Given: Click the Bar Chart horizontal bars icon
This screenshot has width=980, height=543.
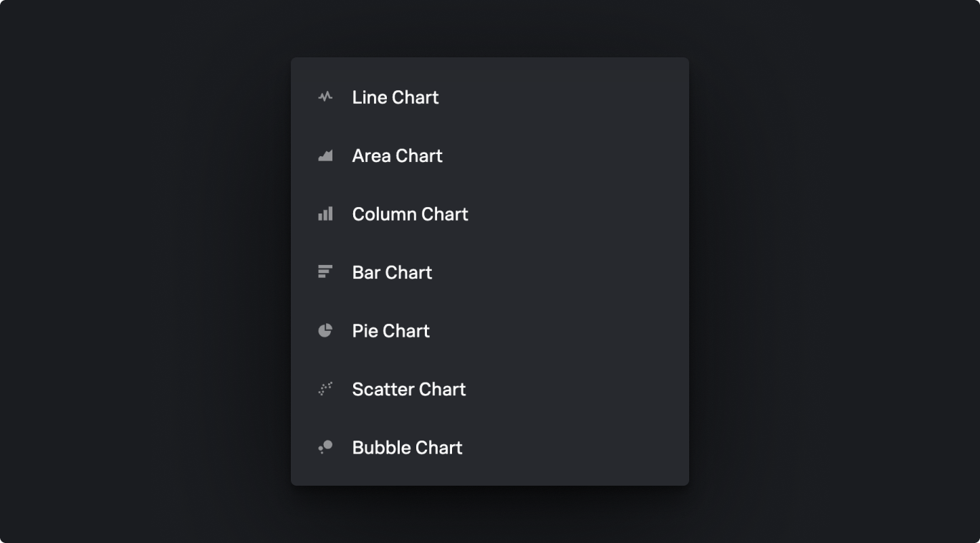Looking at the screenshot, I should click(x=325, y=272).
